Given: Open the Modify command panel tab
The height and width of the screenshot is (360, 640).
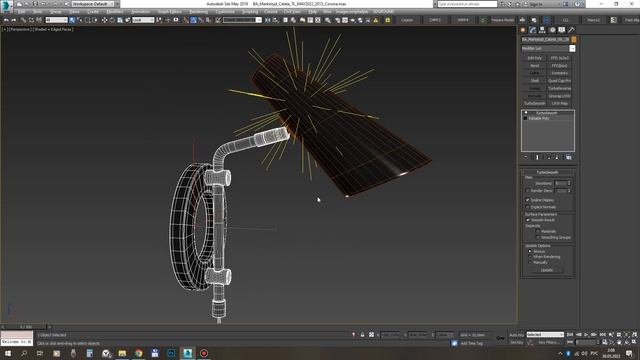Looking at the screenshot, I should tap(533, 30).
